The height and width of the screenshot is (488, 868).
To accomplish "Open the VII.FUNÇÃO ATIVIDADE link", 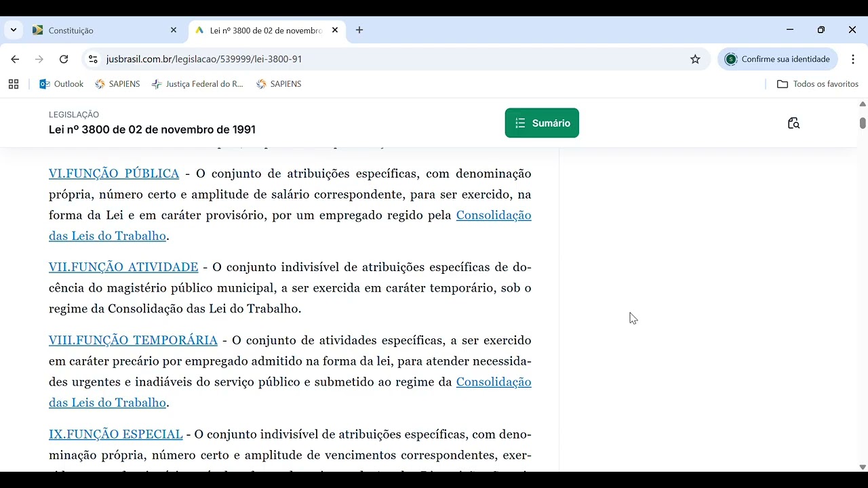I will click(x=123, y=267).
